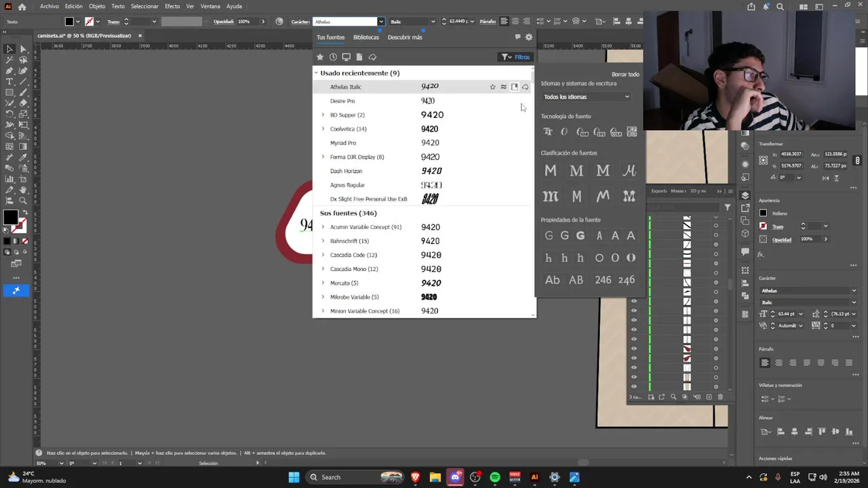Screen dimensions: 868x488
Task: Open Todos los idiomas language dropdown
Action: point(587,97)
